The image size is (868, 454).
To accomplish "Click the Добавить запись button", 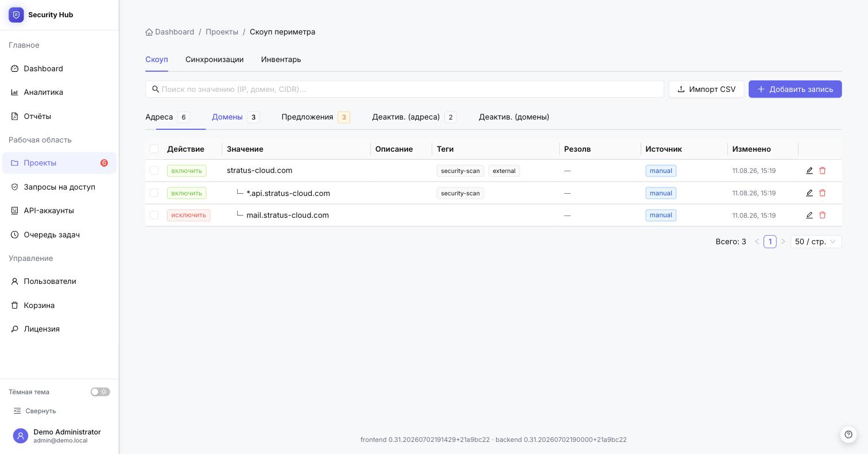I will point(795,89).
